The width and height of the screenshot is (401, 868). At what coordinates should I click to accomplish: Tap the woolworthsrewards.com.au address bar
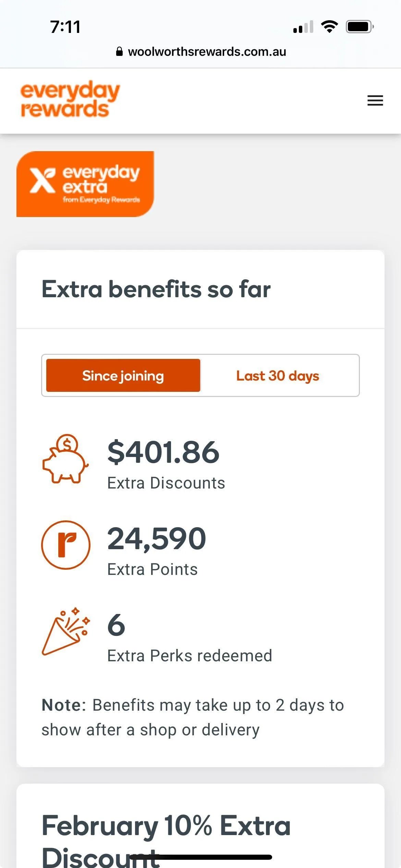[x=207, y=52]
